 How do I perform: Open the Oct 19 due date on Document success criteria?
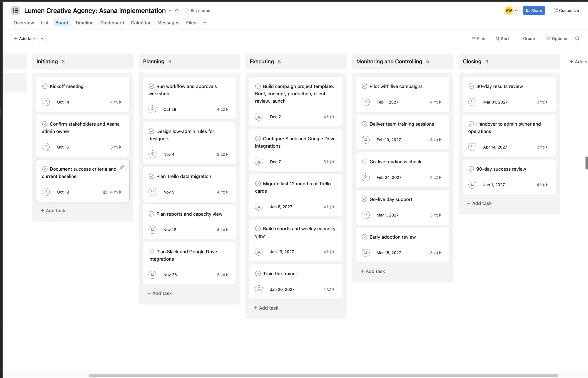(x=63, y=192)
